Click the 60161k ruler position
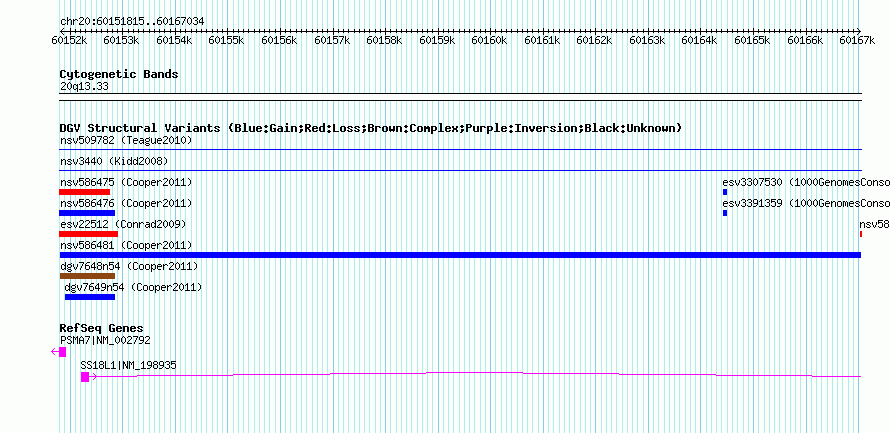Screen dimensions: 890x433 click(x=542, y=40)
